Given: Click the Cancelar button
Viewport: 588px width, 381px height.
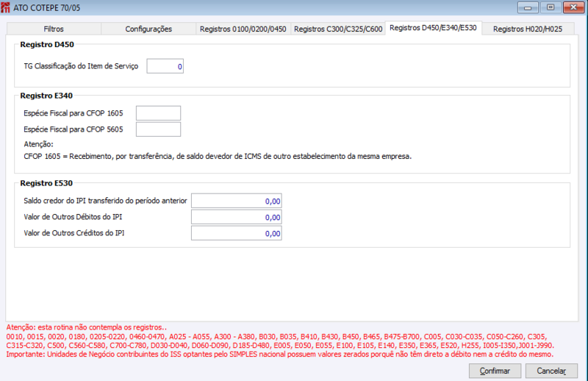Looking at the screenshot, I should [x=551, y=371].
